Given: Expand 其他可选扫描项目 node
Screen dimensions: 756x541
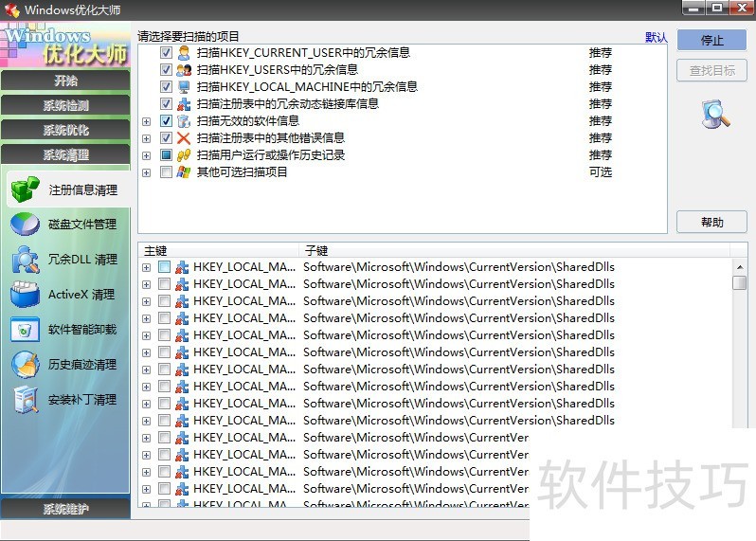Looking at the screenshot, I should pos(147,172).
